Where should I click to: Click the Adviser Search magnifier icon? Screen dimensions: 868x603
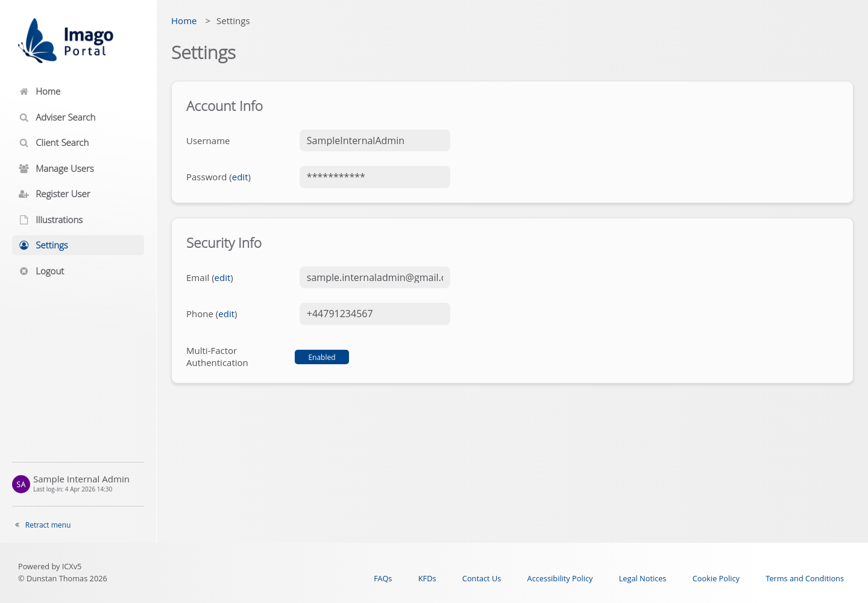click(24, 118)
